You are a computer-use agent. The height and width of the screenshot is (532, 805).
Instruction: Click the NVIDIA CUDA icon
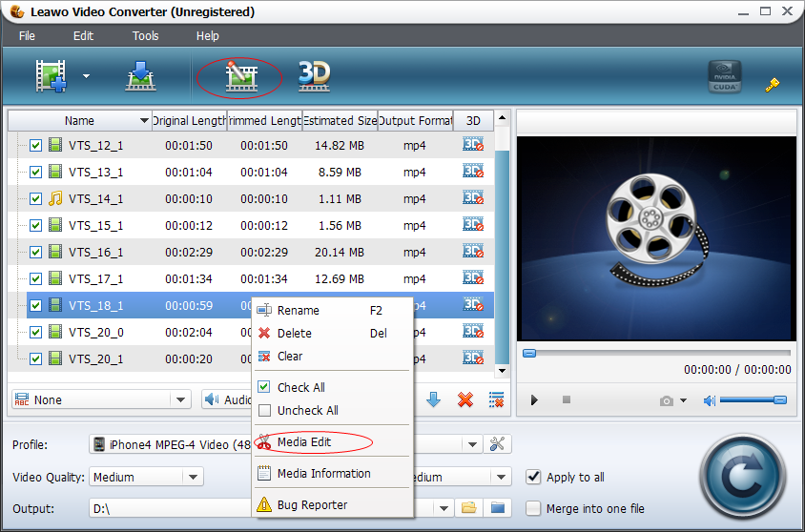(x=724, y=76)
